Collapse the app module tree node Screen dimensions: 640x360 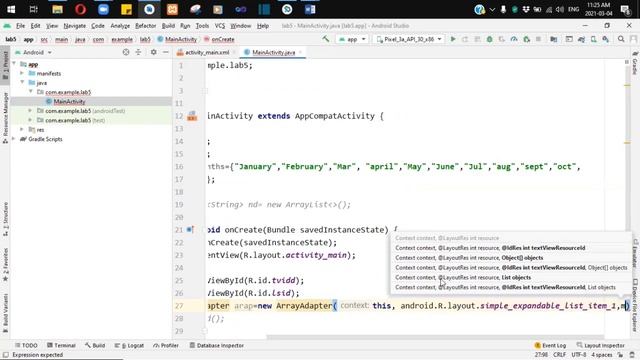click(x=14, y=64)
